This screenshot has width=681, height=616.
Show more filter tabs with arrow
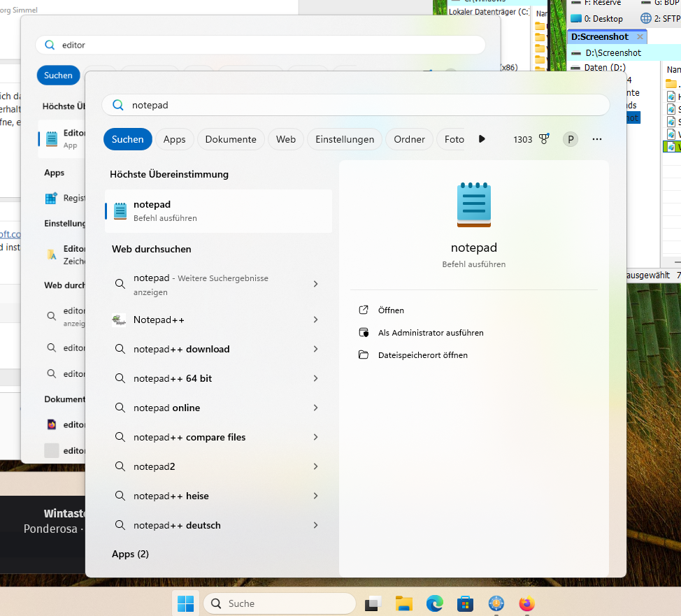tap(482, 139)
